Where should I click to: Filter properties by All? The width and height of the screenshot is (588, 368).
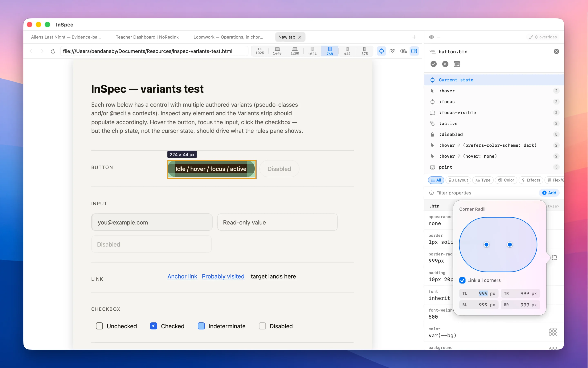pyautogui.click(x=436, y=180)
